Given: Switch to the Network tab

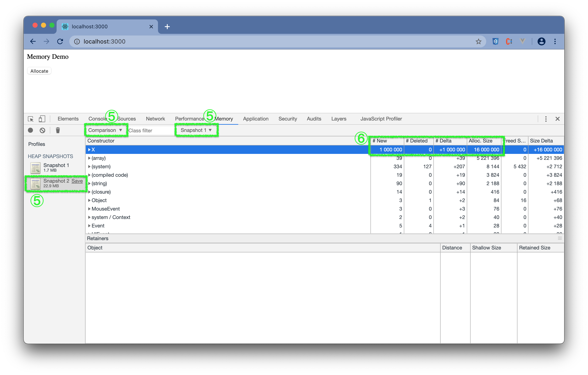Looking at the screenshot, I should [155, 119].
